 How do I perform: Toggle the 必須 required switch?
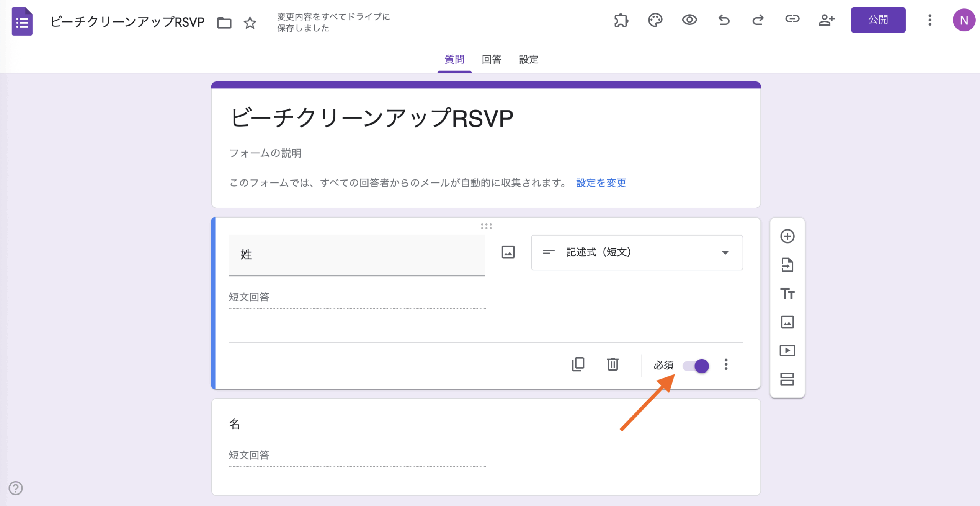[696, 366]
